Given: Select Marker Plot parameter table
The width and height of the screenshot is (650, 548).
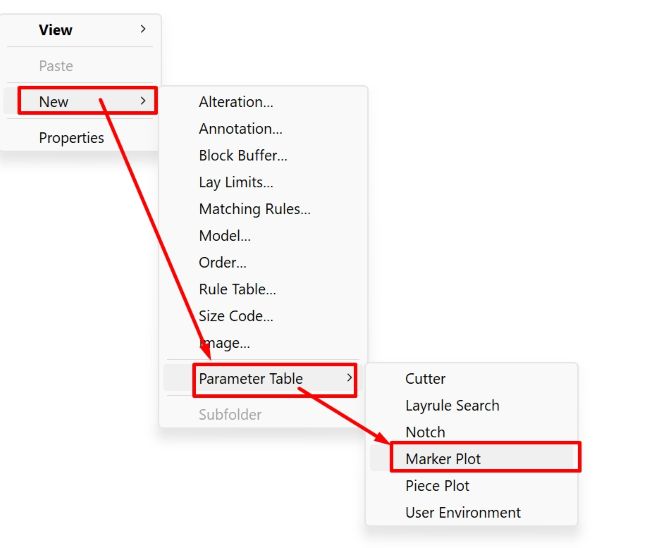Looking at the screenshot, I should point(443,459).
